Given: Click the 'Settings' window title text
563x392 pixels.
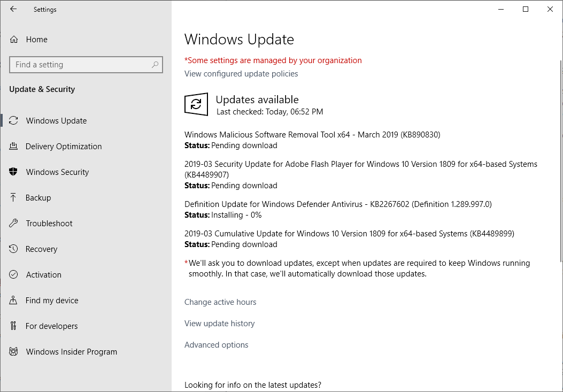Looking at the screenshot, I should tap(45, 10).
